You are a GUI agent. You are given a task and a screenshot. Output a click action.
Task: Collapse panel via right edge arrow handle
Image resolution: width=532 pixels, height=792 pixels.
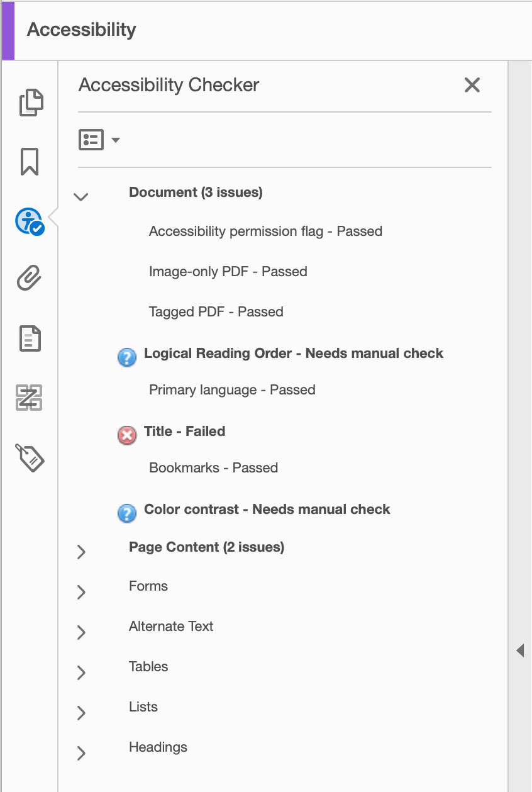(x=521, y=651)
